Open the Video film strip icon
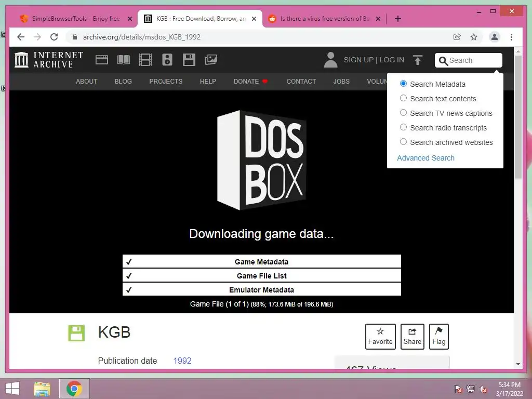Image resolution: width=532 pixels, height=399 pixels. pos(145,60)
